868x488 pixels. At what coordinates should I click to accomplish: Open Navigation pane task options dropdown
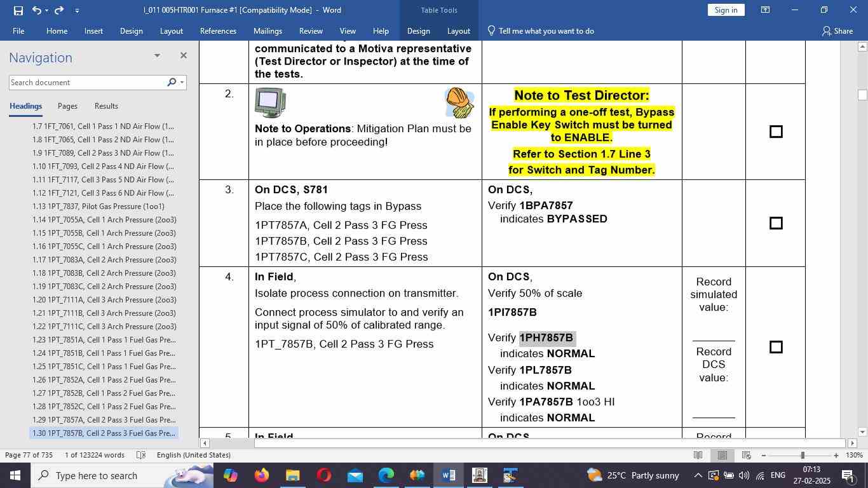pos(157,55)
